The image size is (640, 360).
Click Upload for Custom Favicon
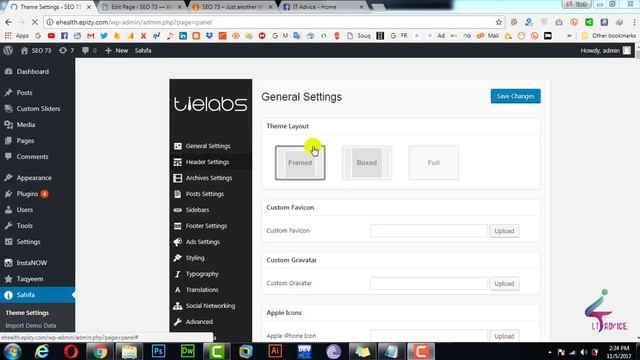pos(504,231)
